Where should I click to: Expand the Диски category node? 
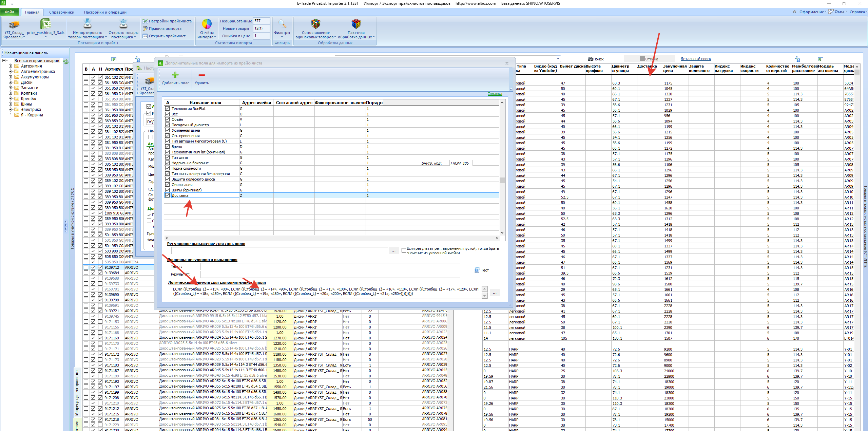(10, 82)
